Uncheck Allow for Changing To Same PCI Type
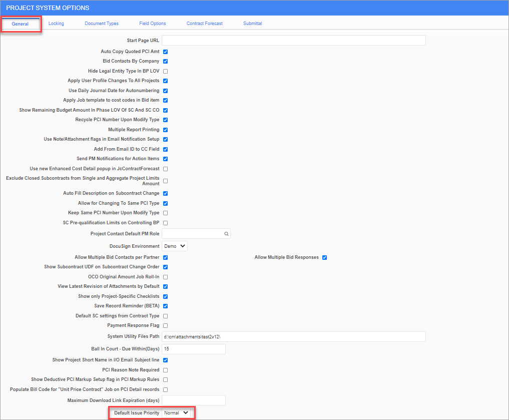This screenshot has width=509, height=420. pyautogui.click(x=166, y=204)
